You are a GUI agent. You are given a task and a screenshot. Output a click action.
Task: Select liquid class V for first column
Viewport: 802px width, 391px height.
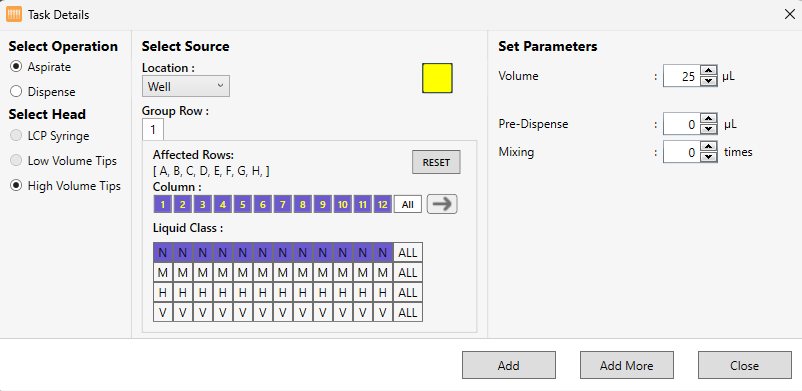coord(163,312)
